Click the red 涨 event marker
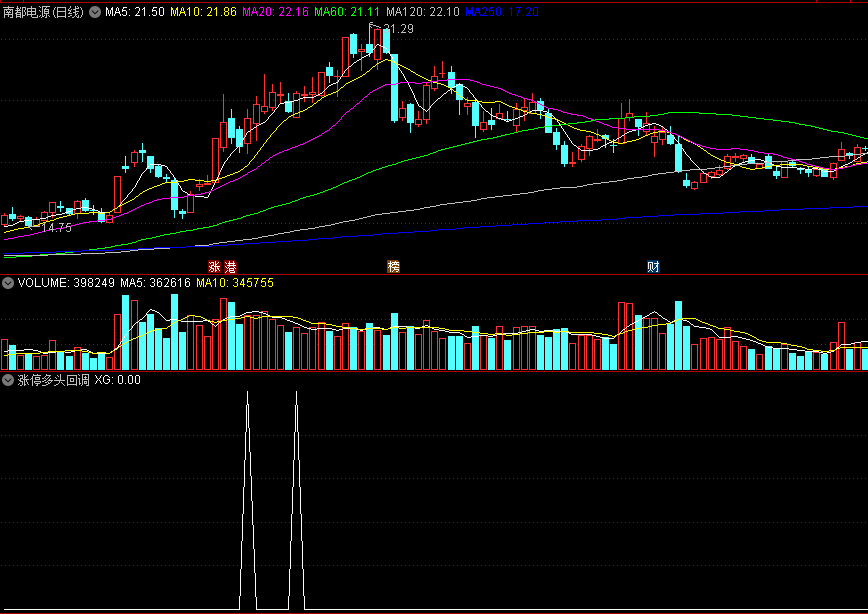 click(x=214, y=267)
